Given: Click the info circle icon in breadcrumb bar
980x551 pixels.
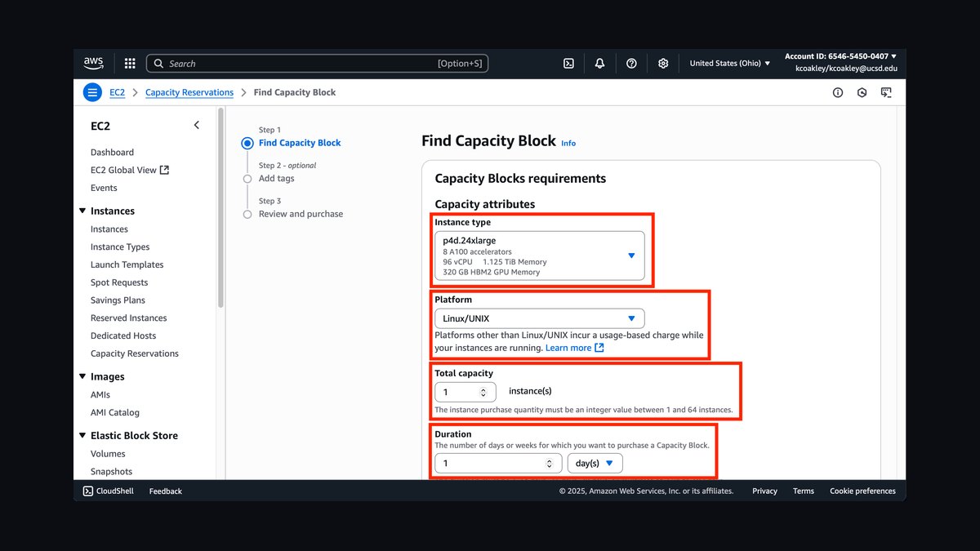Looking at the screenshot, I should point(838,93).
